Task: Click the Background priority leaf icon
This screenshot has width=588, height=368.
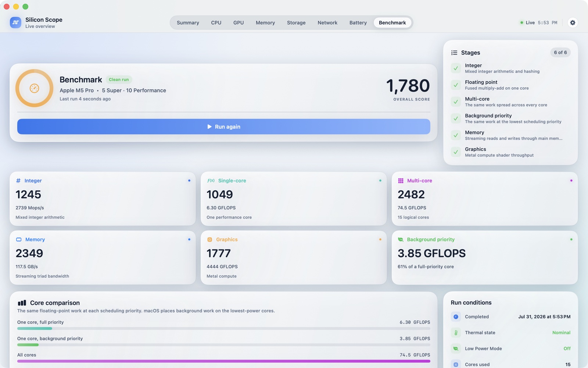Action: pos(401,240)
